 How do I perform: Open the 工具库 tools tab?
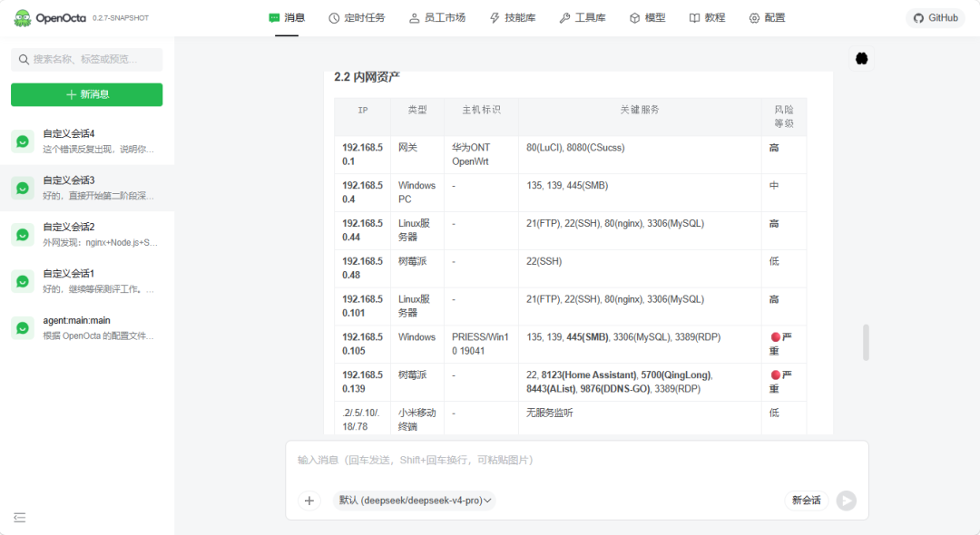583,18
